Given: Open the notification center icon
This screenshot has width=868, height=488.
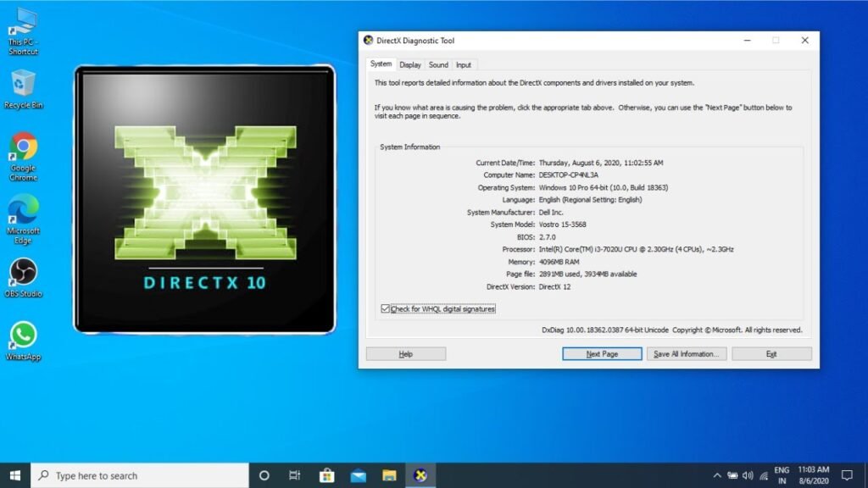Looking at the screenshot, I should [x=847, y=475].
